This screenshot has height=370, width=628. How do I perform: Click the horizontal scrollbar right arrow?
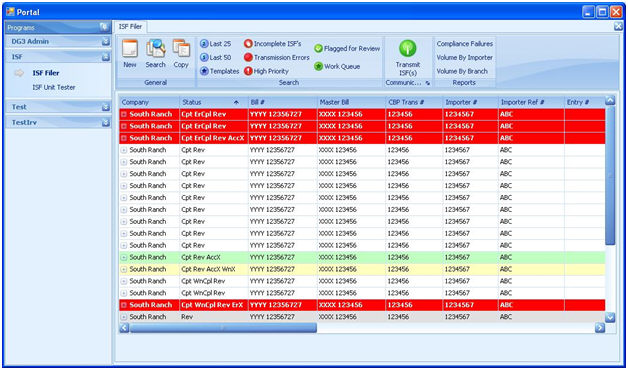(x=600, y=328)
